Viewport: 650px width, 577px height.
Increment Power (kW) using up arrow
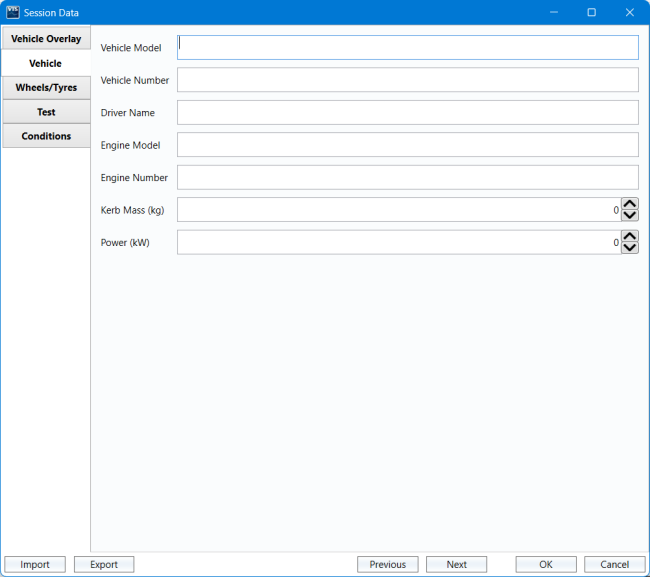click(630, 236)
